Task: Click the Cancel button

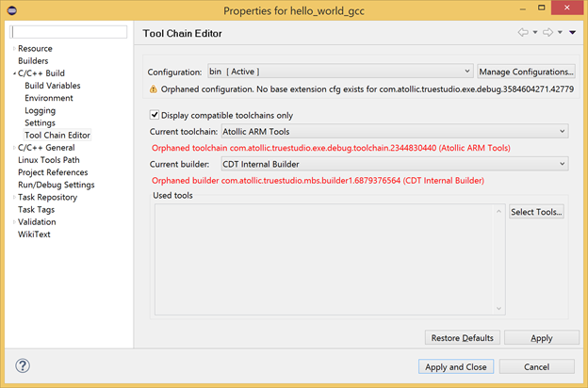Action: [536, 366]
